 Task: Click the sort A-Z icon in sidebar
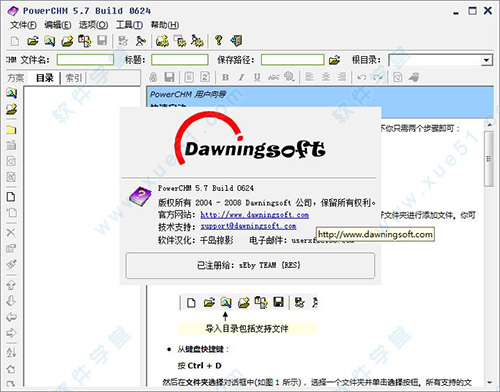(x=11, y=352)
